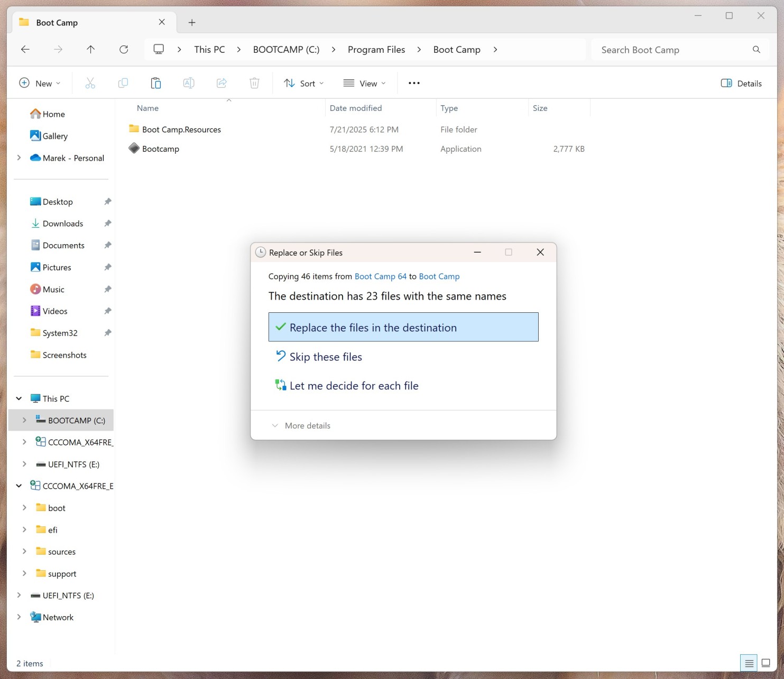The width and height of the screenshot is (784, 679).
Task: Open the New item dropdown
Action: (x=40, y=83)
